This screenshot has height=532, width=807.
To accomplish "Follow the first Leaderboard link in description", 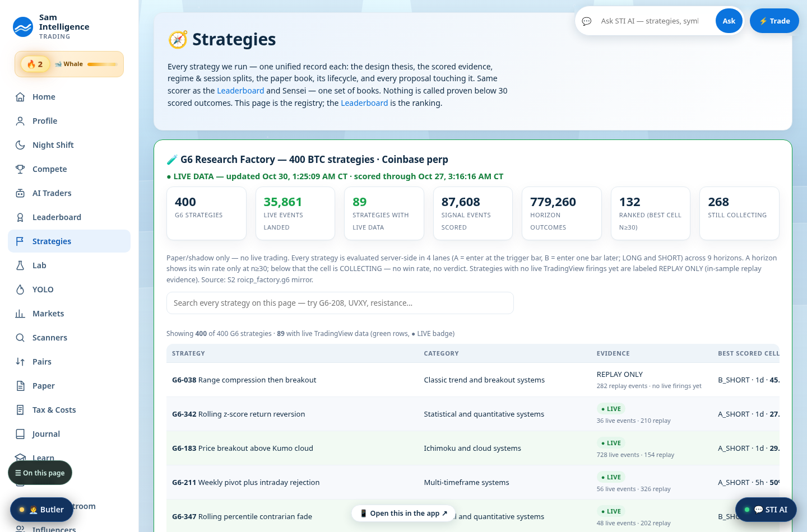I will coord(240,91).
